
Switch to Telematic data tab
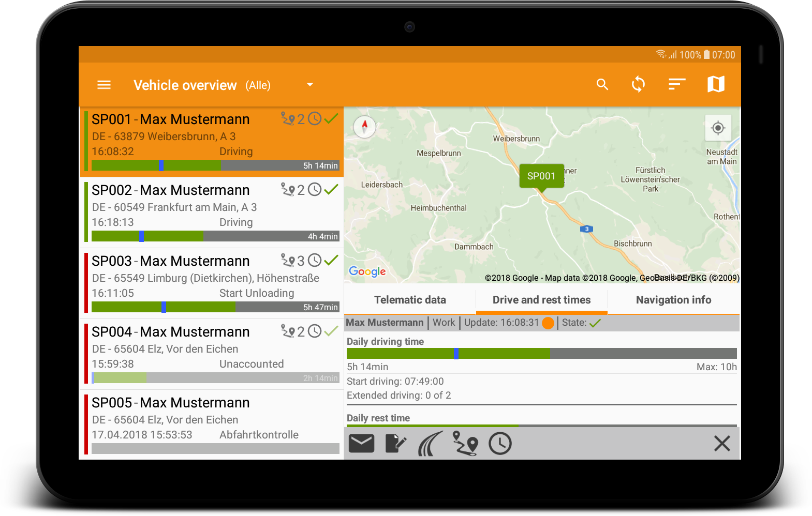(x=410, y=300)
